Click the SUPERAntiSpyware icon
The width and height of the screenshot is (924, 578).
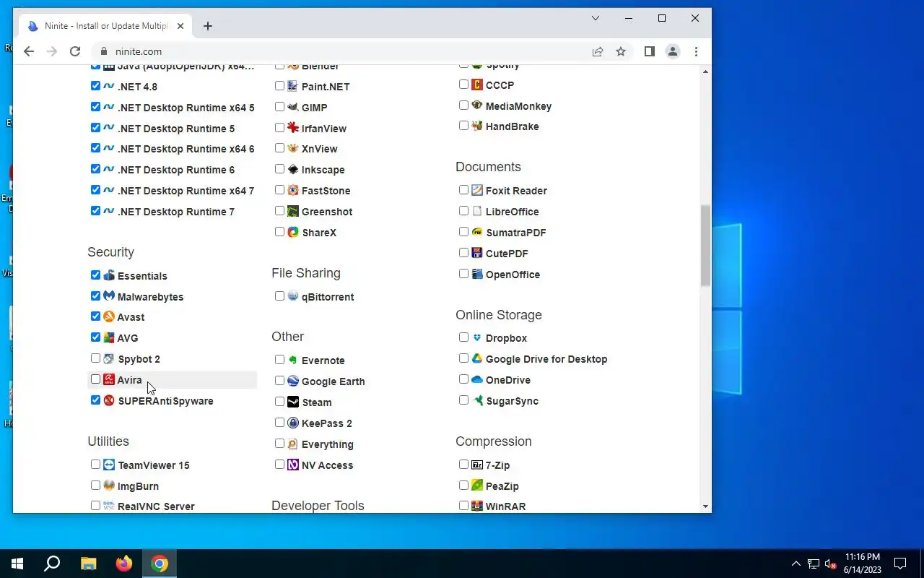pyautogui.click(x=109, y=400)
